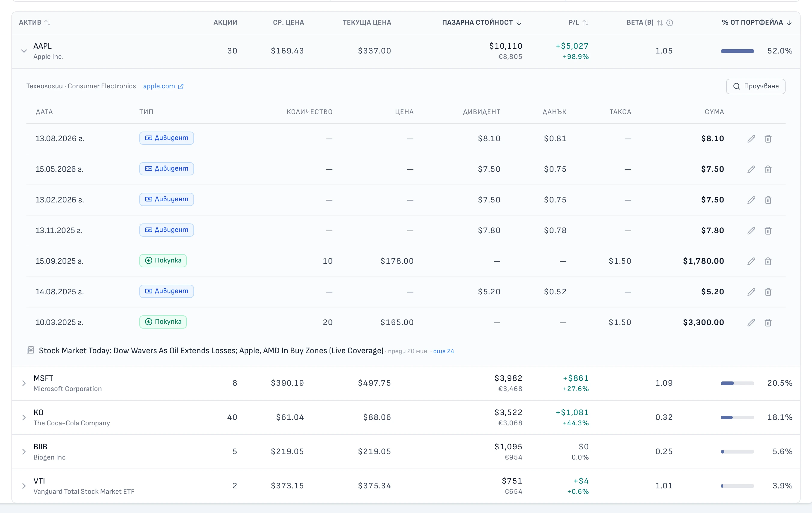812x513 pixels.
Task: Delete the 10.03.2025 purchase transaction
Action: click(x=768, y=323)
